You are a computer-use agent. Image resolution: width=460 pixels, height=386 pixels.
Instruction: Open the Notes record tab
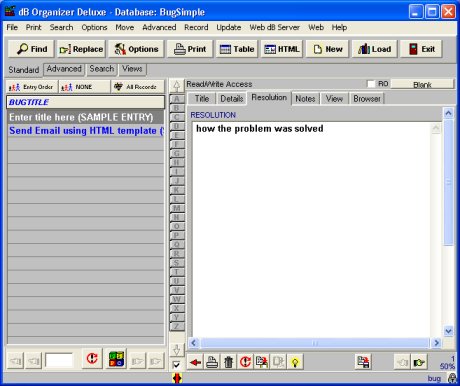[305, 99]
